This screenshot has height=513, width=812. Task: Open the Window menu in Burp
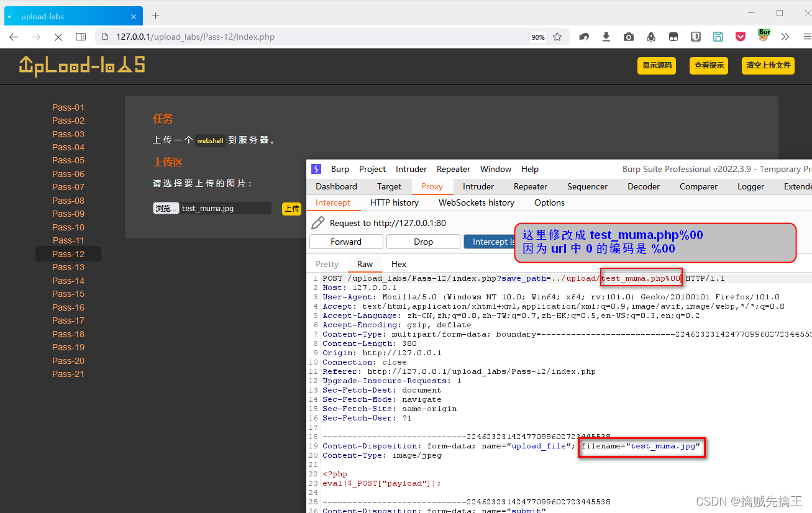[496, 169]
